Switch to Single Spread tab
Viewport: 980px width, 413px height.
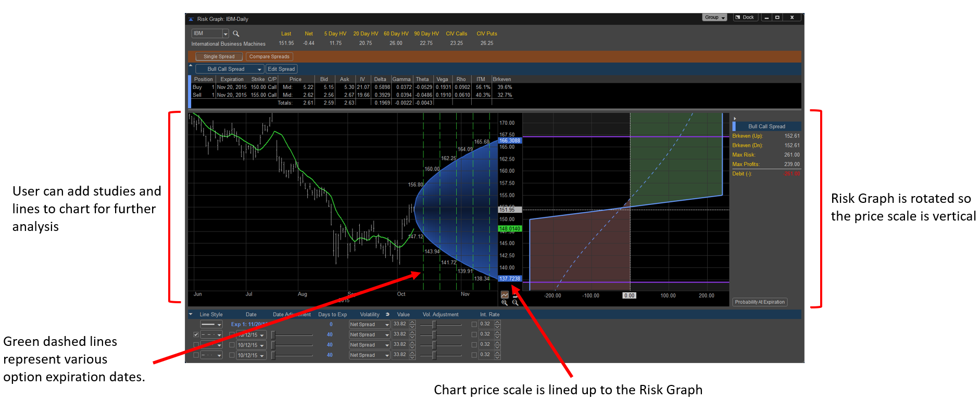(x=219, y=57)
